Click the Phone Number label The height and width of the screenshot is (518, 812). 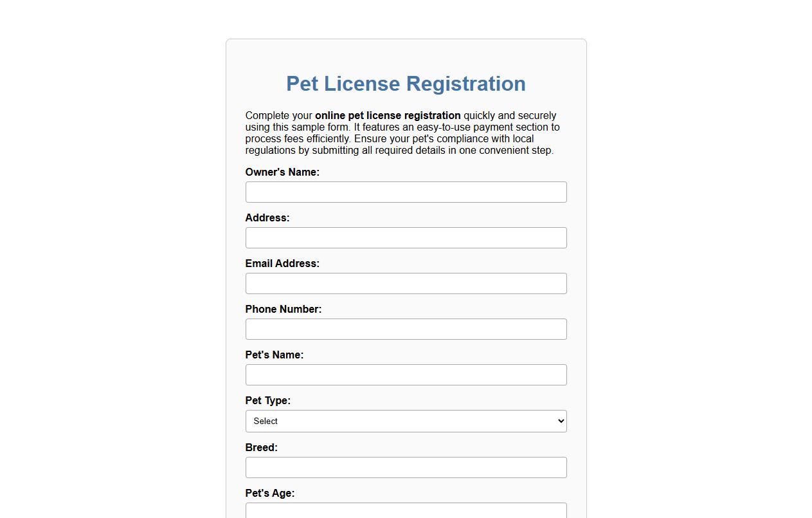[283, 309]
